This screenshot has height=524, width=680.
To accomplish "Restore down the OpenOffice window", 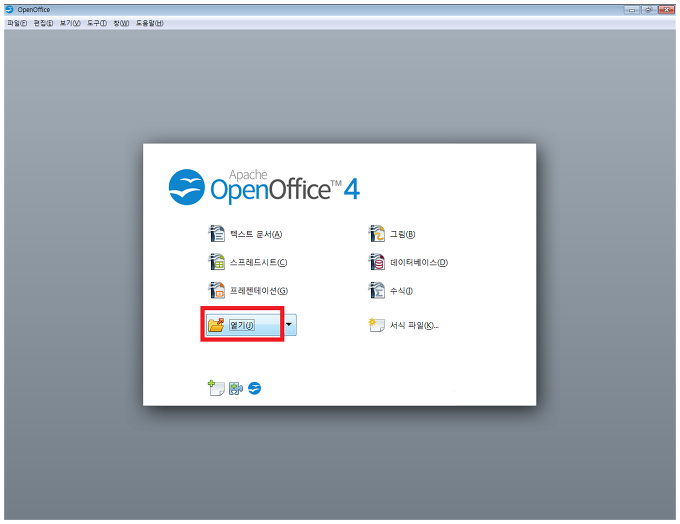I will click(x=648, y=10).
